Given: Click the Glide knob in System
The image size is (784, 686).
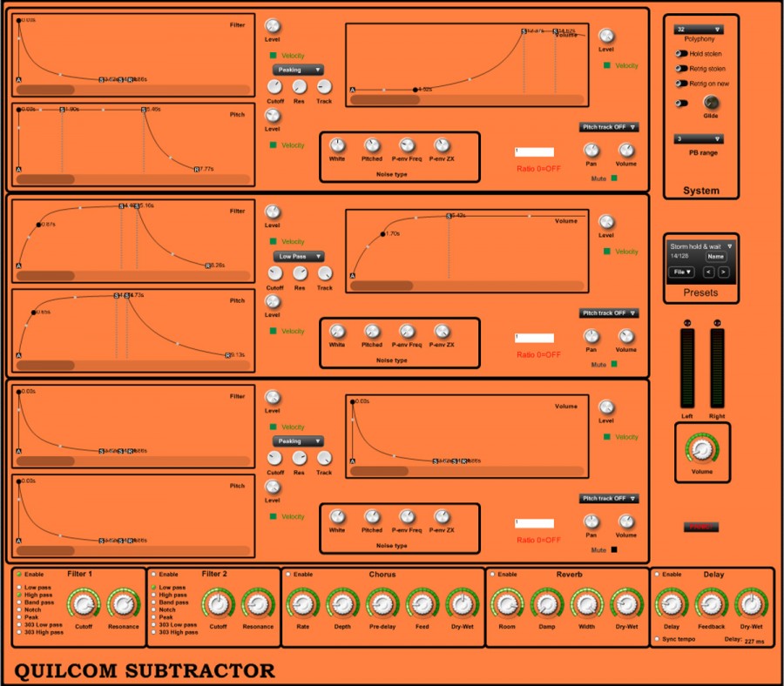Looking at the screenshot, I should pos(710,104).
